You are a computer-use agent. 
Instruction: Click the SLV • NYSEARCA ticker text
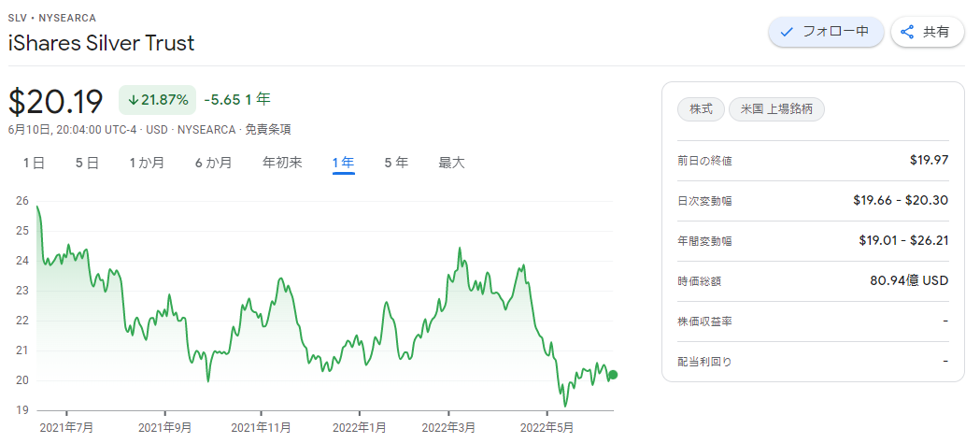(52, 18)
